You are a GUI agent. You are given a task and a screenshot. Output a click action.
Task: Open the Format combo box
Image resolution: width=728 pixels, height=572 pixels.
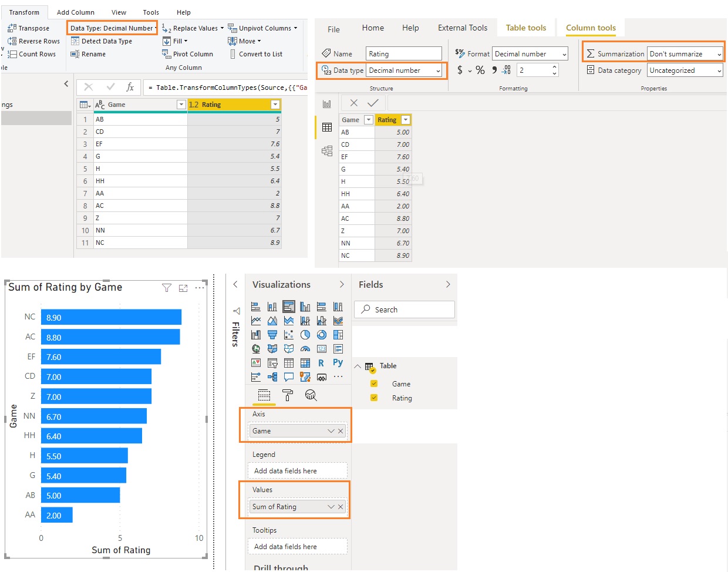[x=530, y=53]
